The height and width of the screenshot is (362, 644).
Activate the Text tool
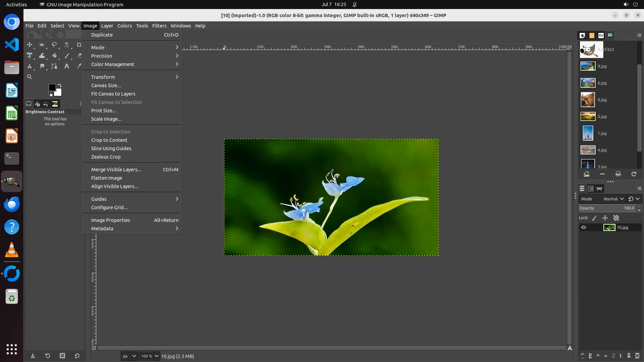coord(67,66)
